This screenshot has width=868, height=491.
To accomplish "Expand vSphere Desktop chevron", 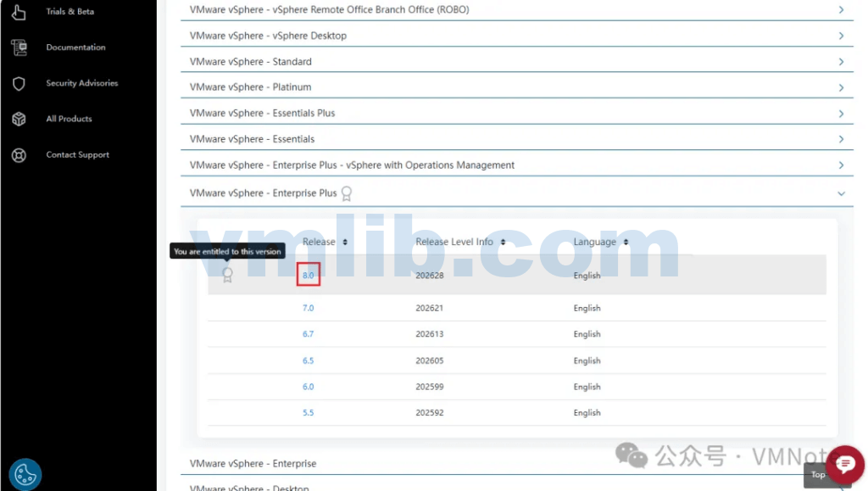I will 841,36.
